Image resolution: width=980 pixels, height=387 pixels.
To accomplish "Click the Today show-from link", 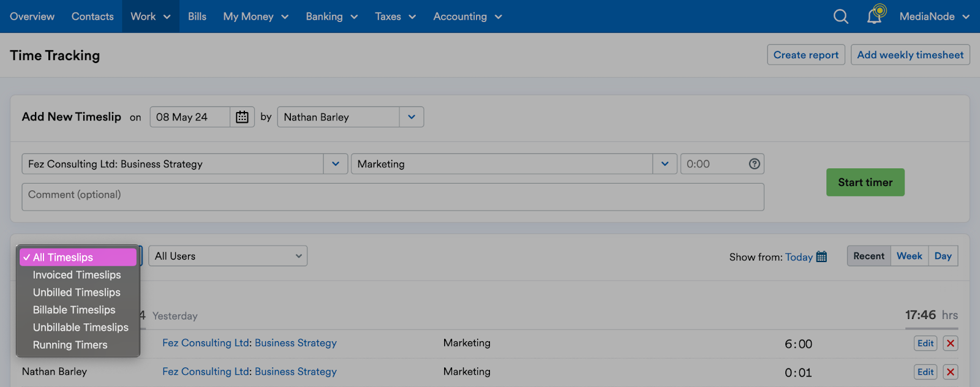I will [x=799, y=257].
